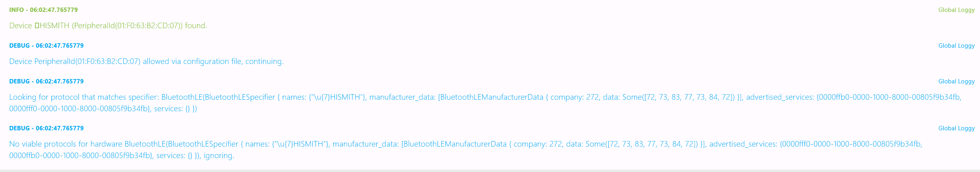This screenshot has width=980, height=172.
Task: Click "manufacturer_data" in the No viable protocols line
Action: (x=365, y=144)
